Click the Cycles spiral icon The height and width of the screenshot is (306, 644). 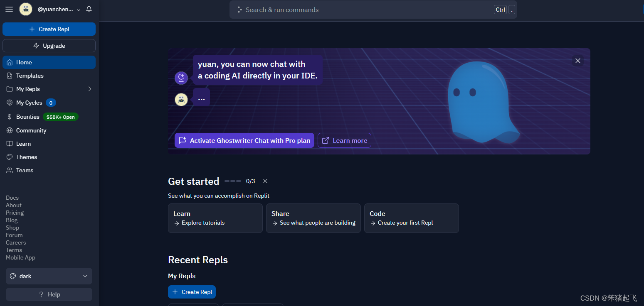tap(10, 103)
